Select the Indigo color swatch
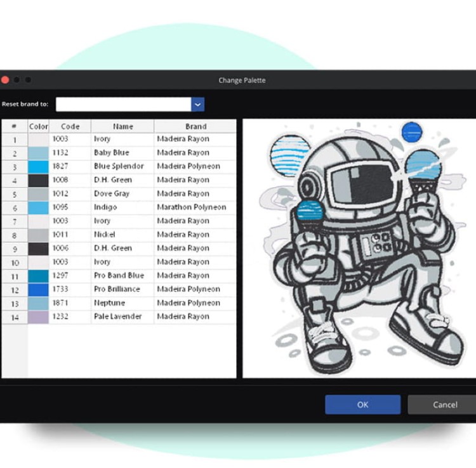The width and height of the screenshot is (476, 468). tap(38, 208)
